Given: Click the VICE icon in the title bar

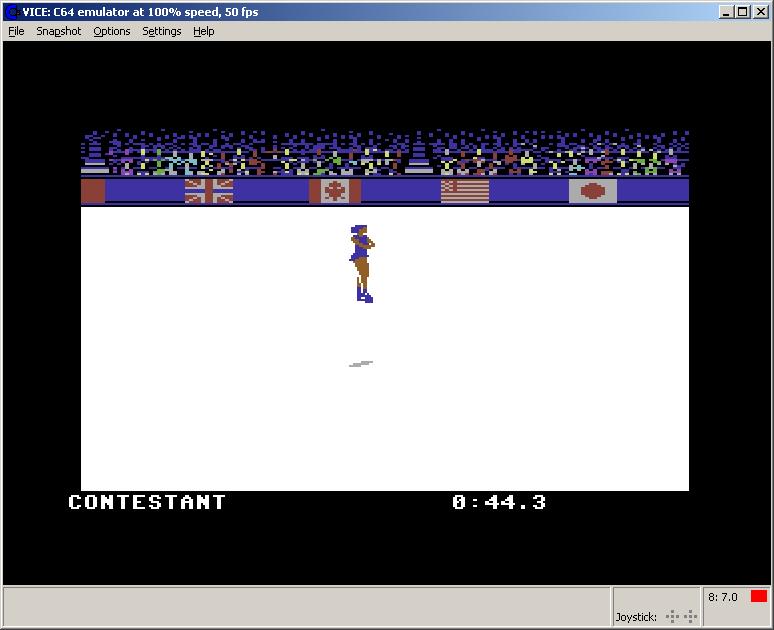Looking at the screenshot, I should click(x=11, y=12).
